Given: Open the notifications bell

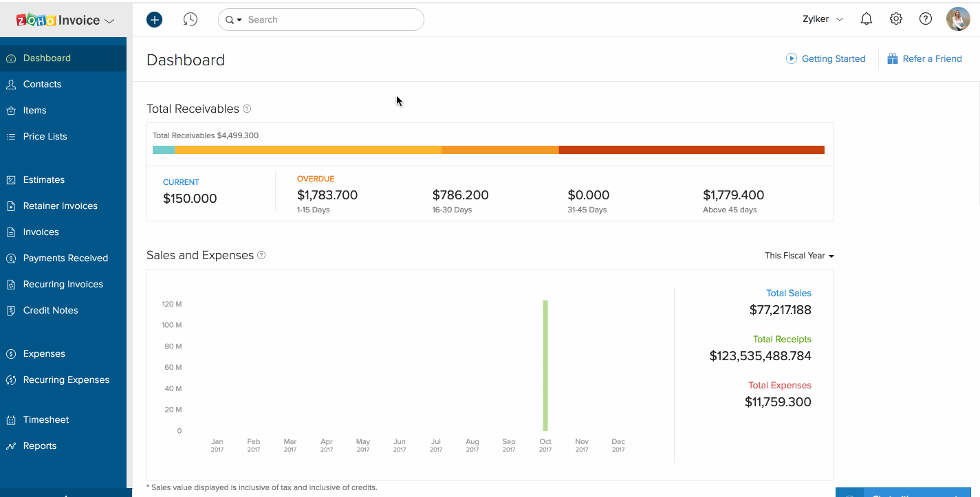Looking at the screenshot, I should coord(867,19).
